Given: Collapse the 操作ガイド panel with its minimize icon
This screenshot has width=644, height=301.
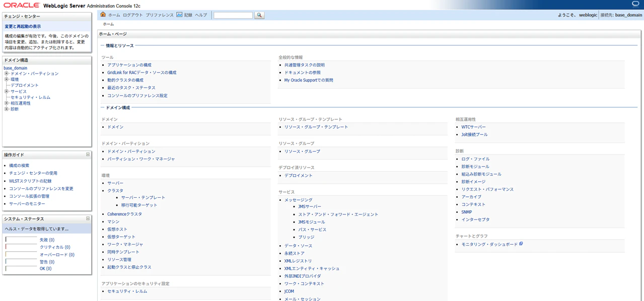Looking at the screenshot, I should point(88,155).
